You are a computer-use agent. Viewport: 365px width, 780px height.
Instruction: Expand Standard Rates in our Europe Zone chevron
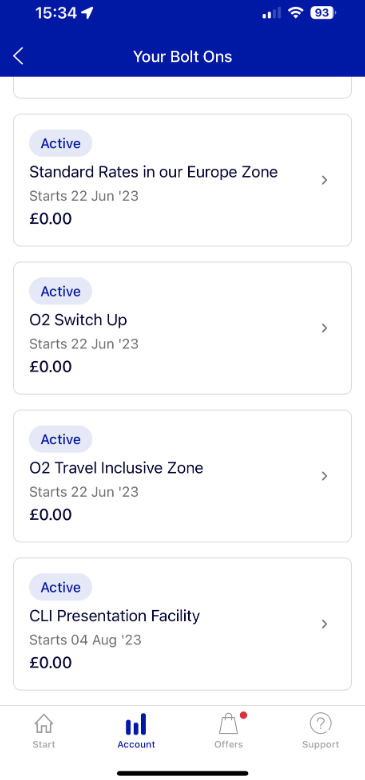point(324,180)
